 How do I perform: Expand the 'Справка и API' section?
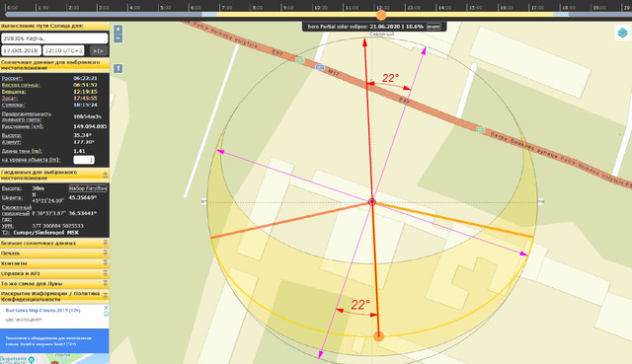click(54, 273)
